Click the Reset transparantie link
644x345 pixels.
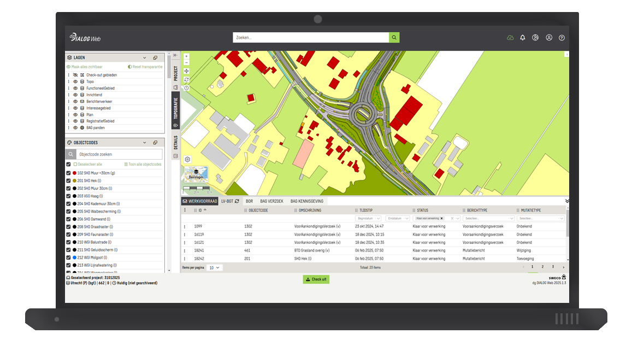tap(145, 67)
